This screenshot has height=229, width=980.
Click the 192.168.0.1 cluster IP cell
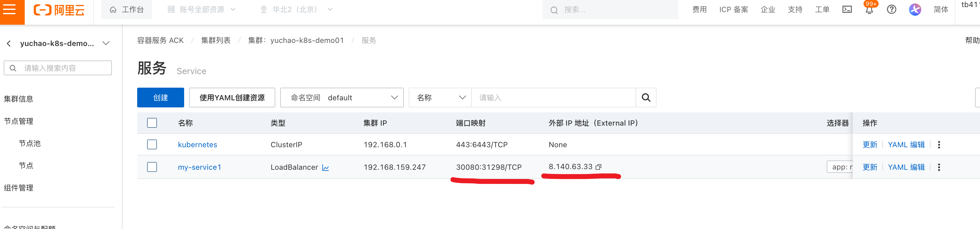coord(385,145)
